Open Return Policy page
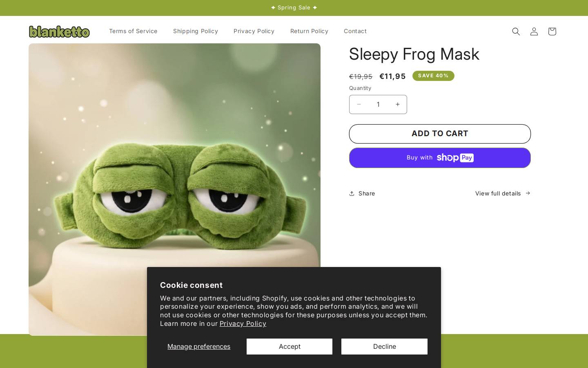 click(x=309, y=31)
